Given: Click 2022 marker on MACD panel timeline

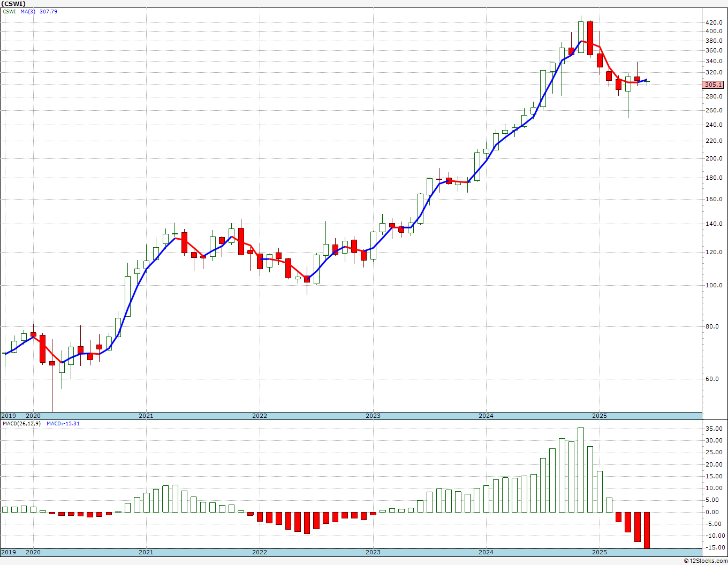Looking at the screenshot, I should 260,552.
